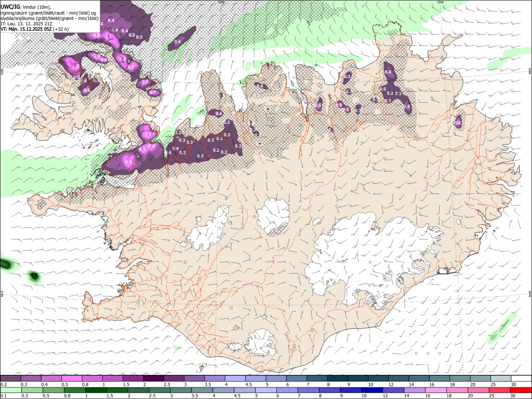532x399 pixels.
Task: Click the upper scale swatch between 14 and 16
Action: pos(418,379)
